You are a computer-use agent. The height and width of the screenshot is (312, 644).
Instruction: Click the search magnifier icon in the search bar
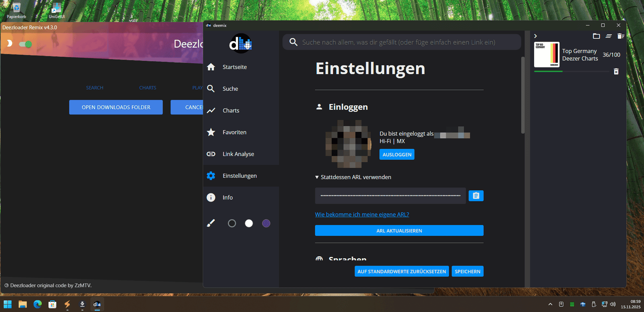(293, 42)
